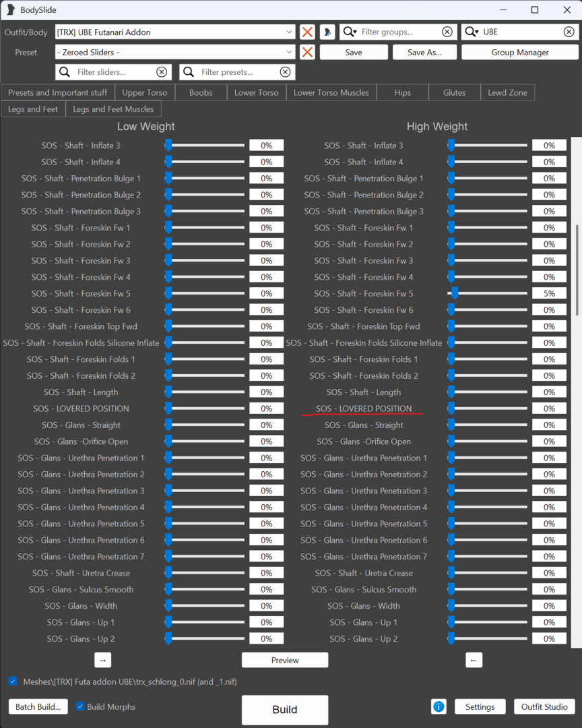Screen dimensions: 582x728
Task: Open the Settings dialog
Action: (x=480, y=706)
